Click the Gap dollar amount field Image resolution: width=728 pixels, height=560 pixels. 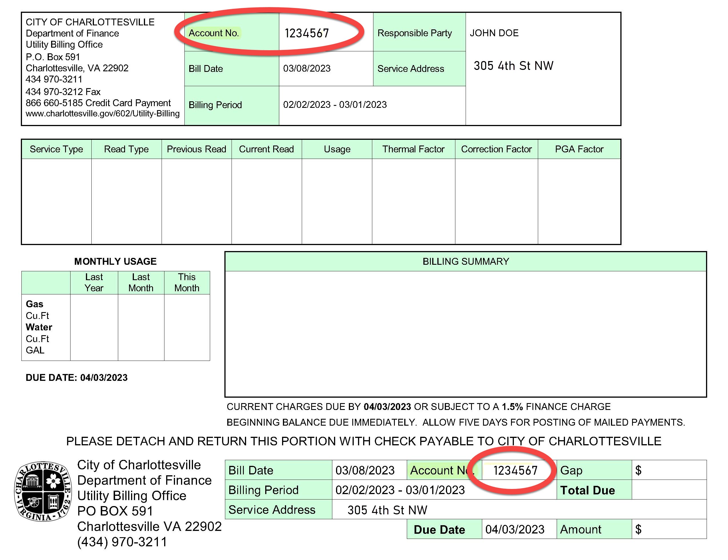669,470
